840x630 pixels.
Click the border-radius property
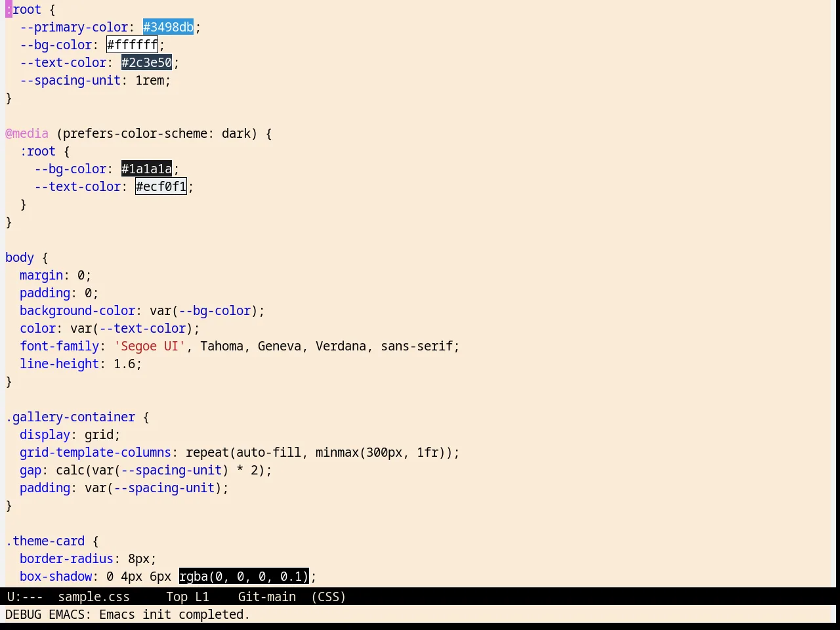[67, 558]
